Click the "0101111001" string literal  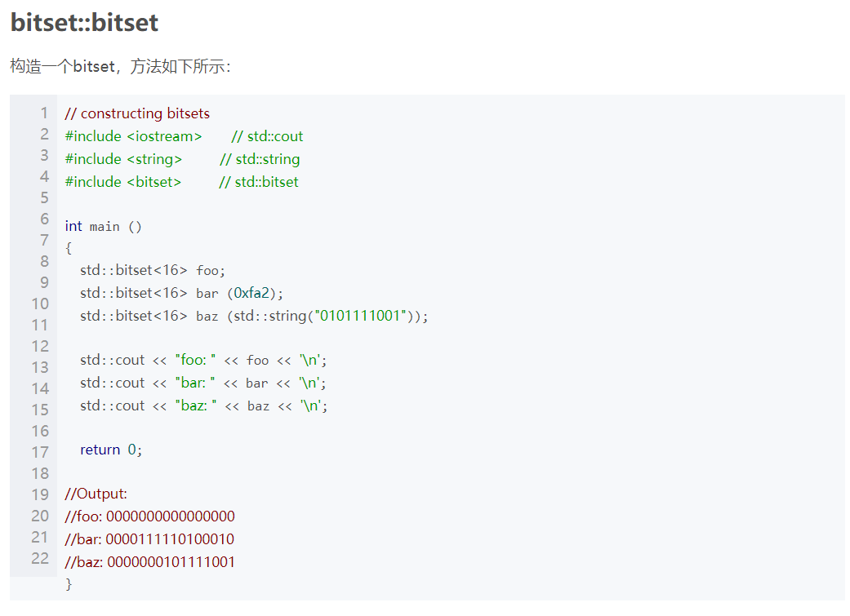pos(360,315)
